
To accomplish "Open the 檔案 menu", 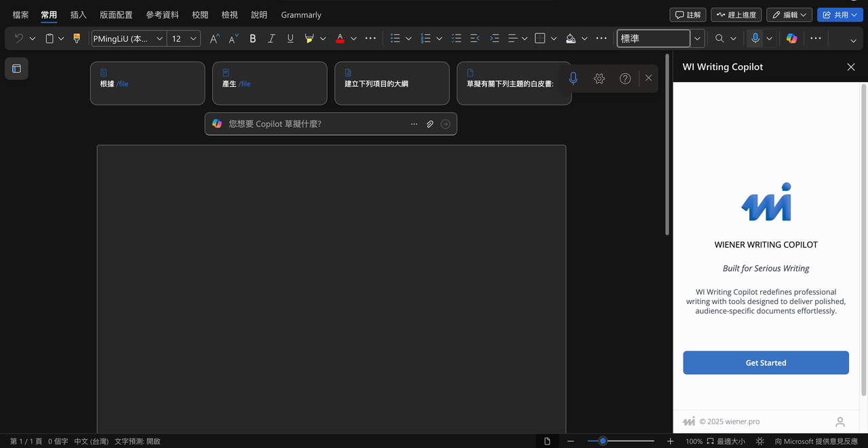I will coord(21,14).
